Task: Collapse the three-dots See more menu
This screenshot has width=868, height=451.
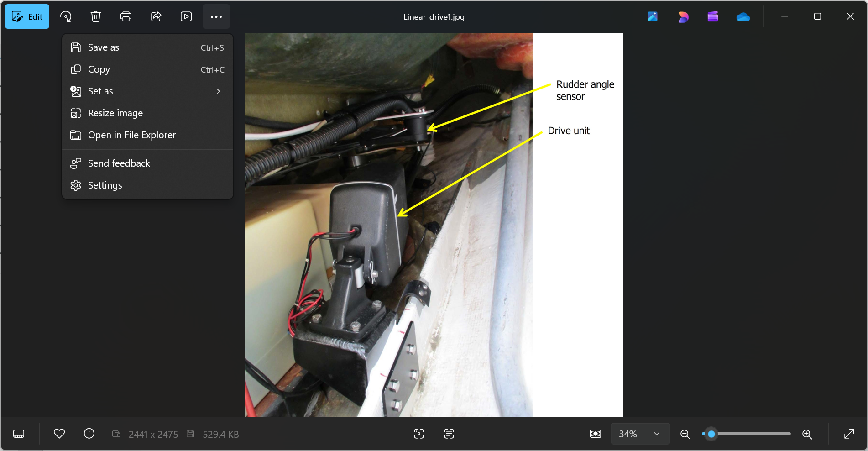Action: (x=216, y=17)
